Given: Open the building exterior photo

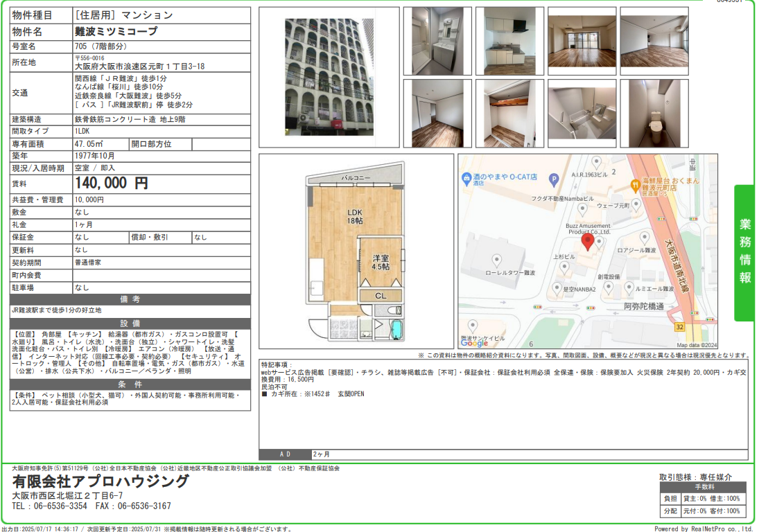Looking at the screenshot, I should tap(329, 77).
